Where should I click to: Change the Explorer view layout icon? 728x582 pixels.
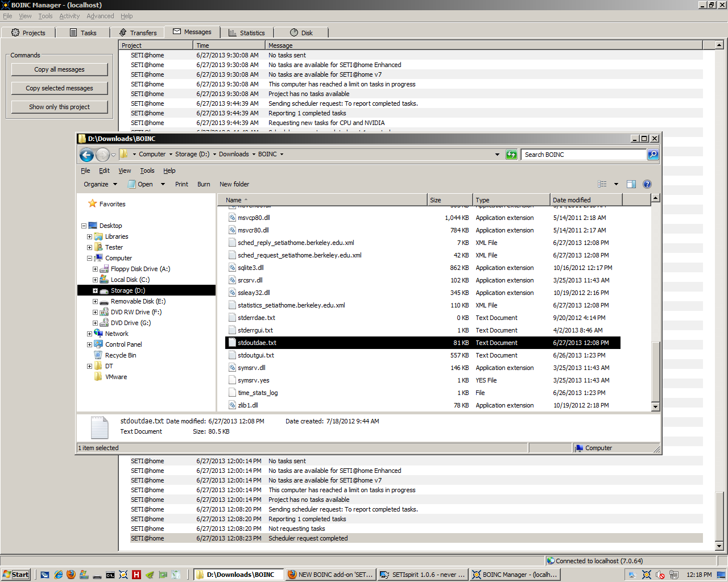pos(602,184)
